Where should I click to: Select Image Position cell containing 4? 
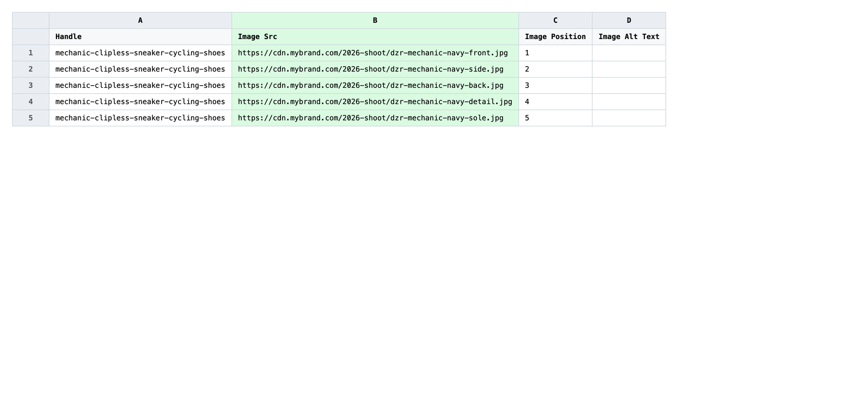pyautogui.click(x=555, y=102)
